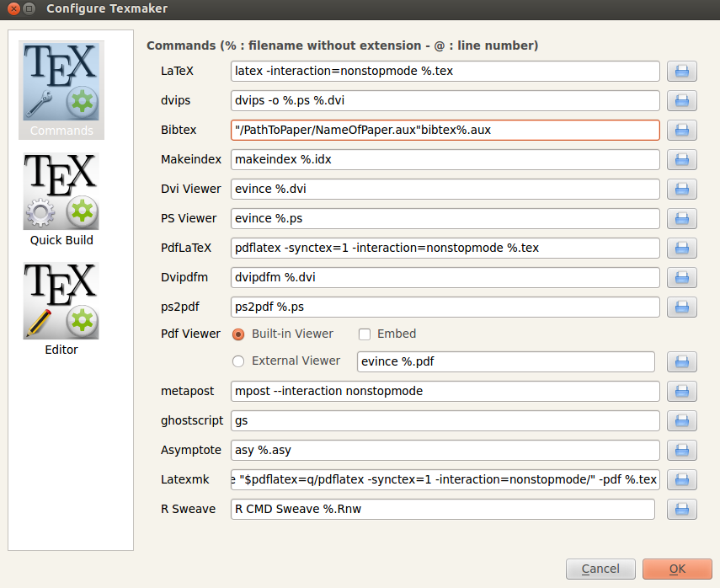Cancel the configuration dialog

coord(600,569)
